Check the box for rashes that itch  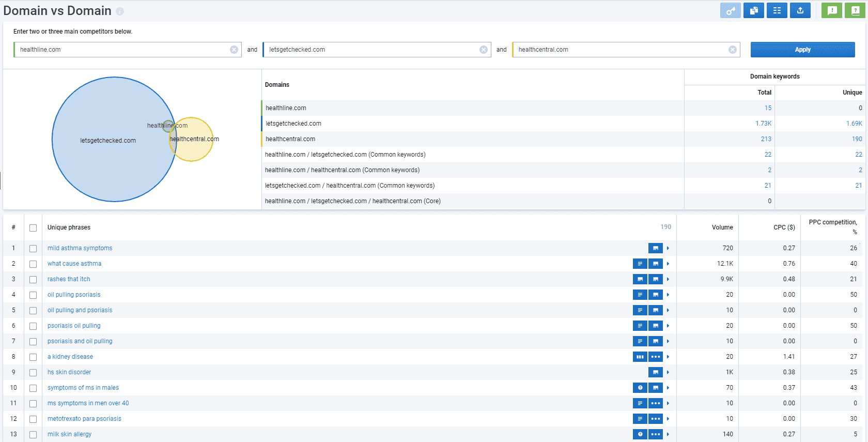[33, 280]
